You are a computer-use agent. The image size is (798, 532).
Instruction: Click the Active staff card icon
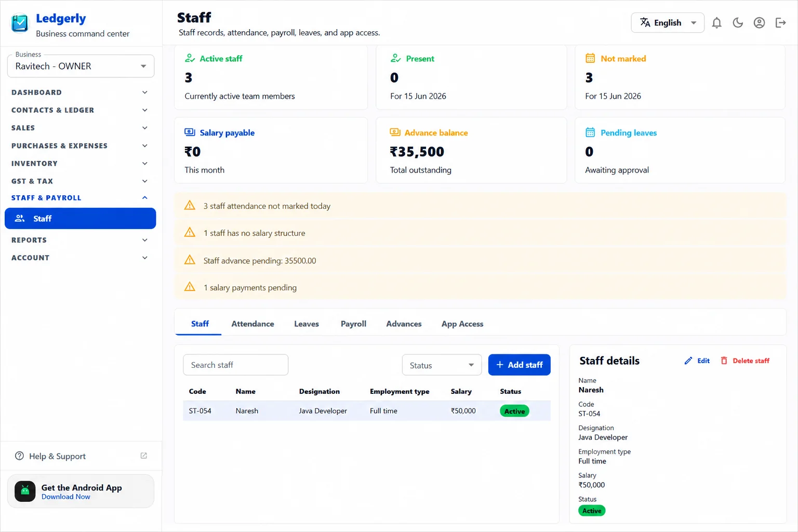(x=190, y=58)
